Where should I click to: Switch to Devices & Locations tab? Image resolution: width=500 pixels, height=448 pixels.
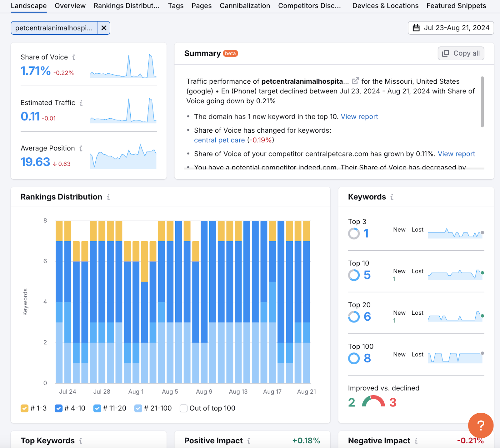(385, 6)
